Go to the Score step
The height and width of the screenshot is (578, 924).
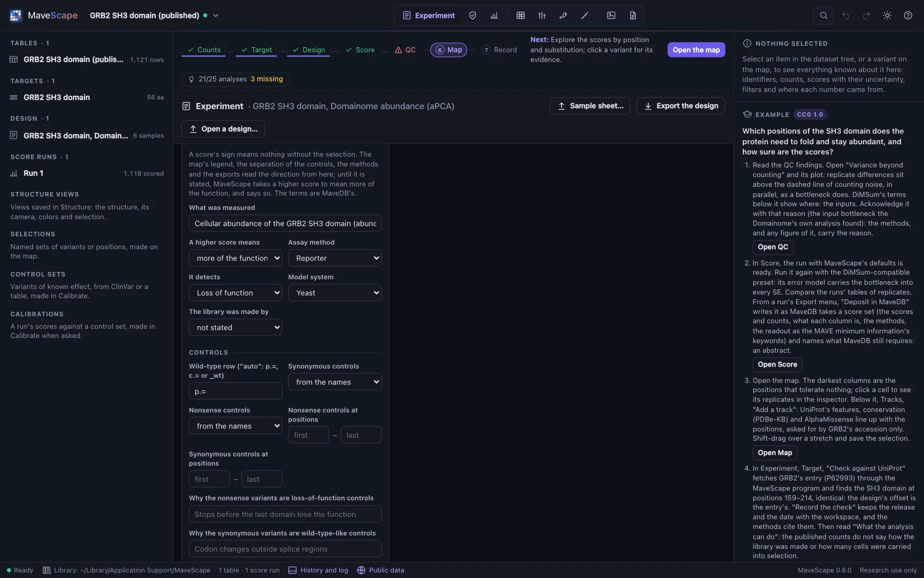[x=360, y=50]
